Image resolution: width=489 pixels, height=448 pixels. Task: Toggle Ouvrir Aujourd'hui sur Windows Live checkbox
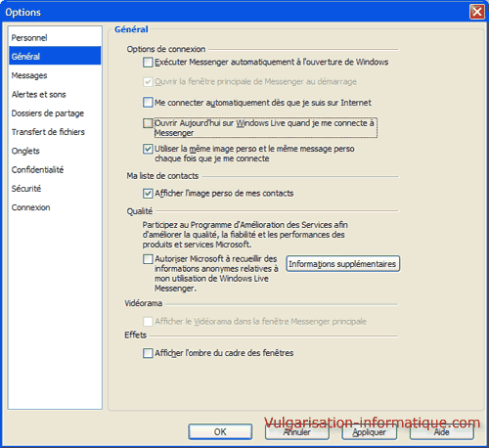coord(148,123)
